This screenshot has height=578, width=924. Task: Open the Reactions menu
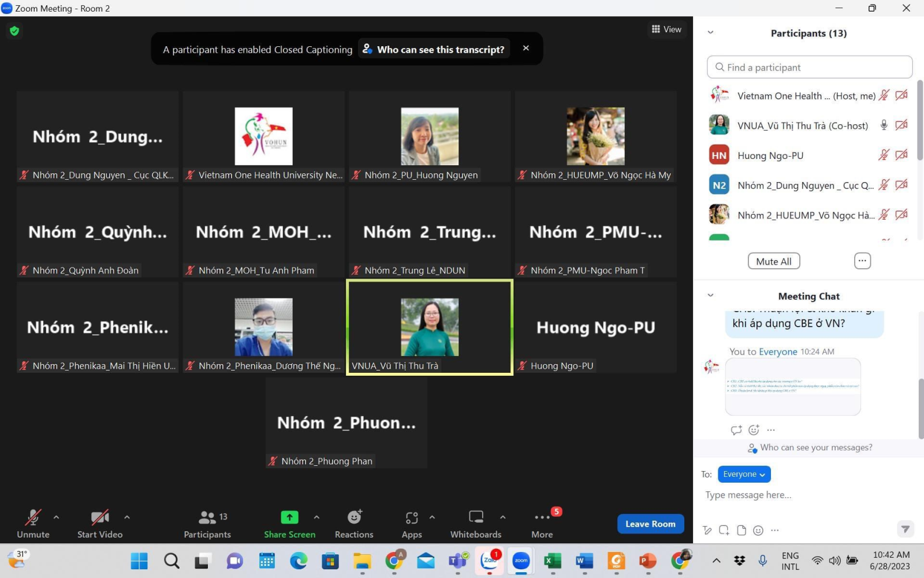(x=354, y=524)
